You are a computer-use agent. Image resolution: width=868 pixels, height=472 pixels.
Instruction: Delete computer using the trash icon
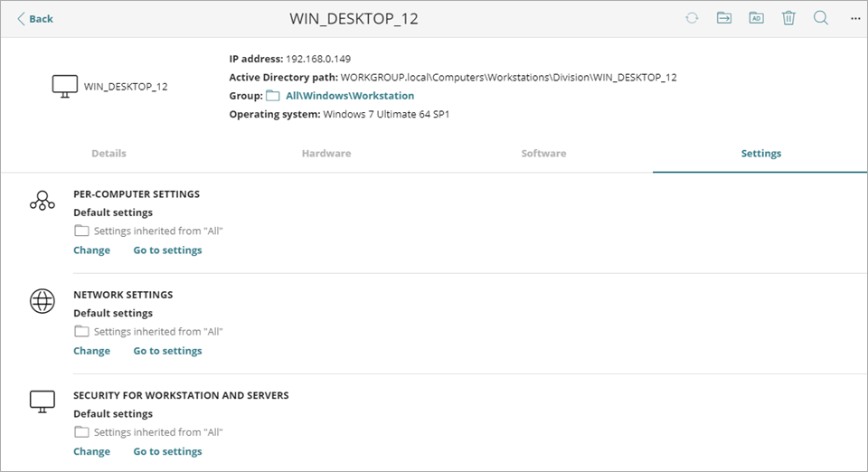pyautogui.click(x=788, y=18)
